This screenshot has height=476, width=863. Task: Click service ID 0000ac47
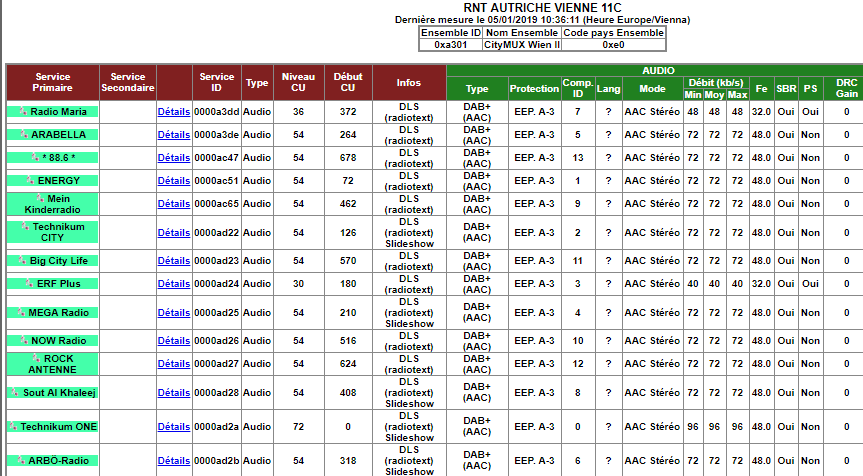coord(217,158)
